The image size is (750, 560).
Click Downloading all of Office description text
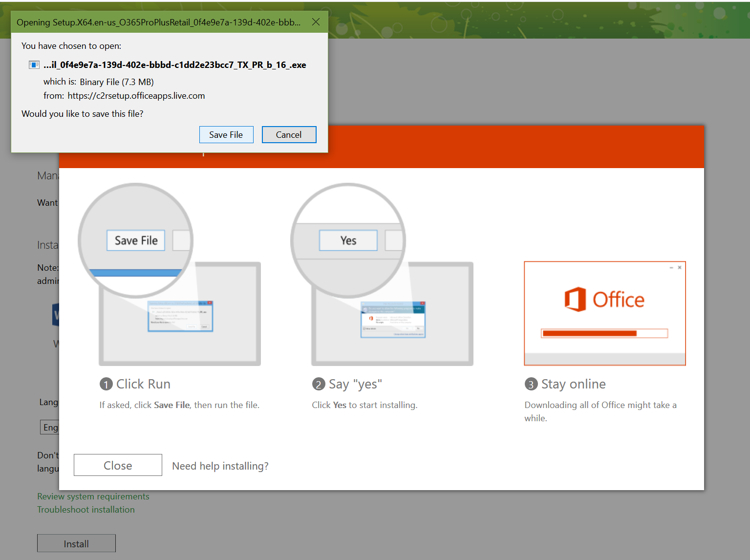(600, 411)
